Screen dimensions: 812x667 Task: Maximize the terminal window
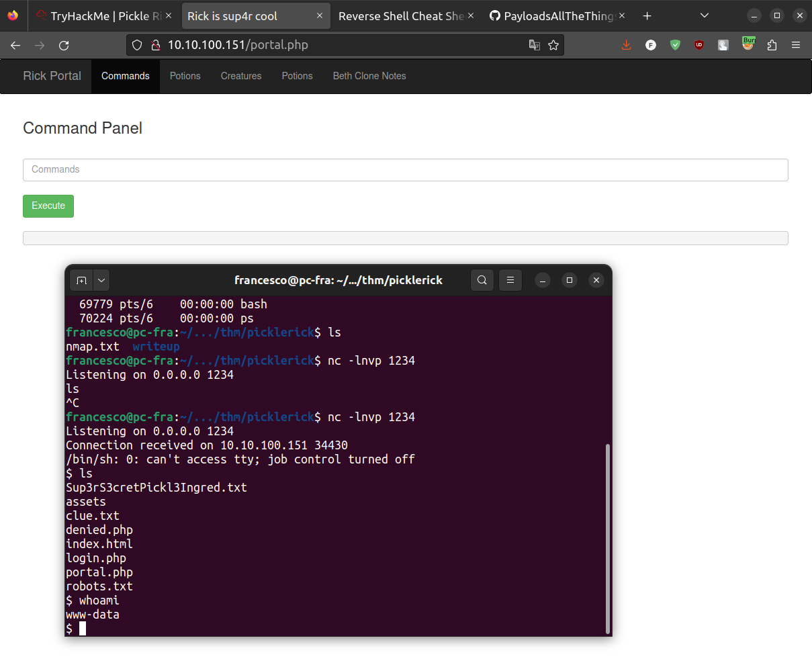(570, 280)
